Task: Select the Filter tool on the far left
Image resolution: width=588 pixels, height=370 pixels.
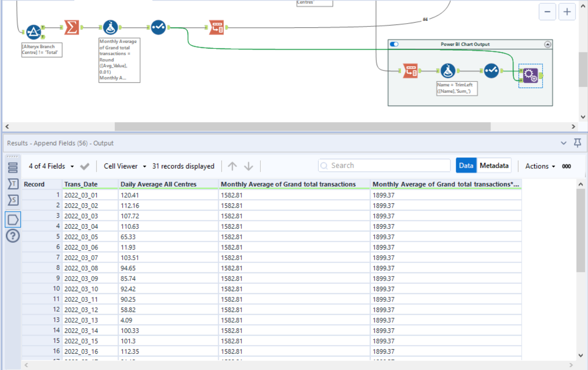Action: pos(33,27)
